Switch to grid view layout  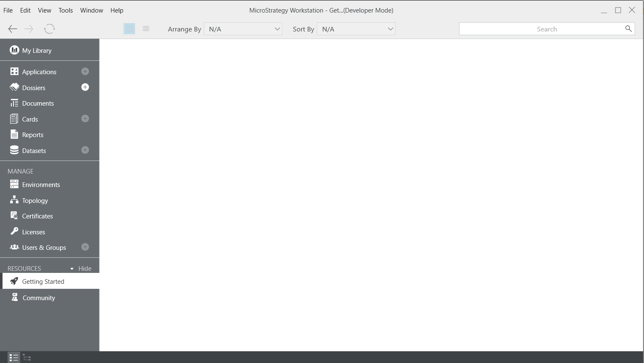129,29
